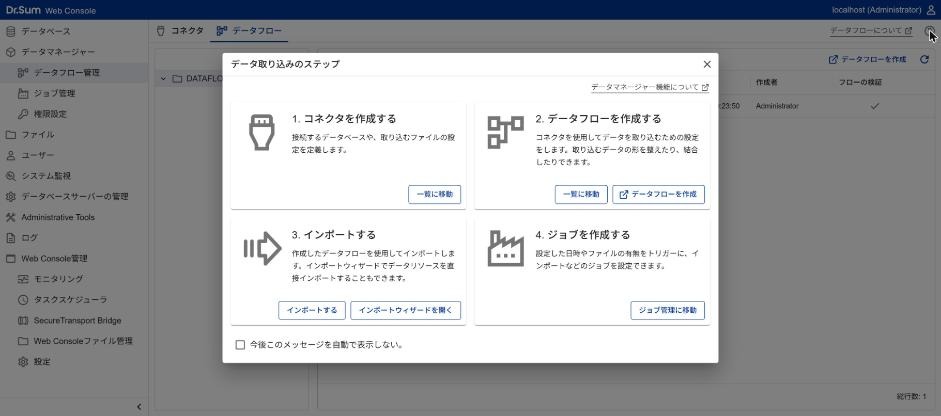941x416 pixels.
Task: Click the 権限設定 key icon
Action: [x=23, y=114]
